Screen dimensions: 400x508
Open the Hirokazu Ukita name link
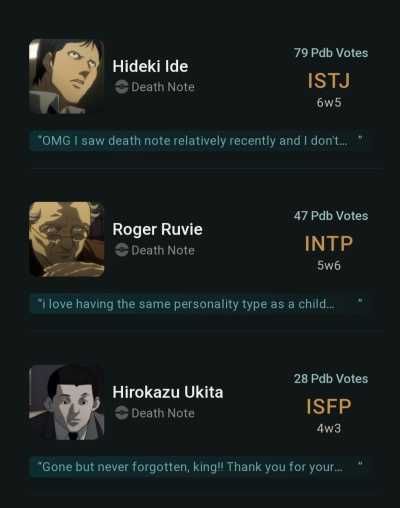(x=168, y=392)
